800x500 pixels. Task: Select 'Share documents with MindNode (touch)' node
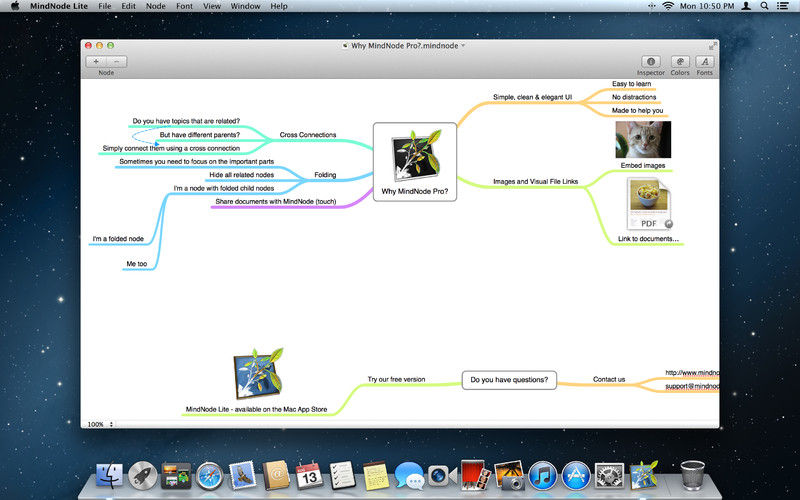[276, 202]
